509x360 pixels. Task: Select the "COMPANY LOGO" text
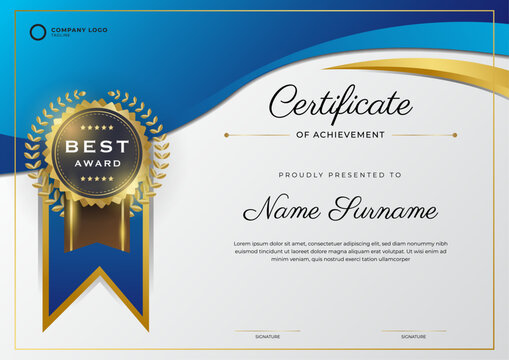point(79,30)
